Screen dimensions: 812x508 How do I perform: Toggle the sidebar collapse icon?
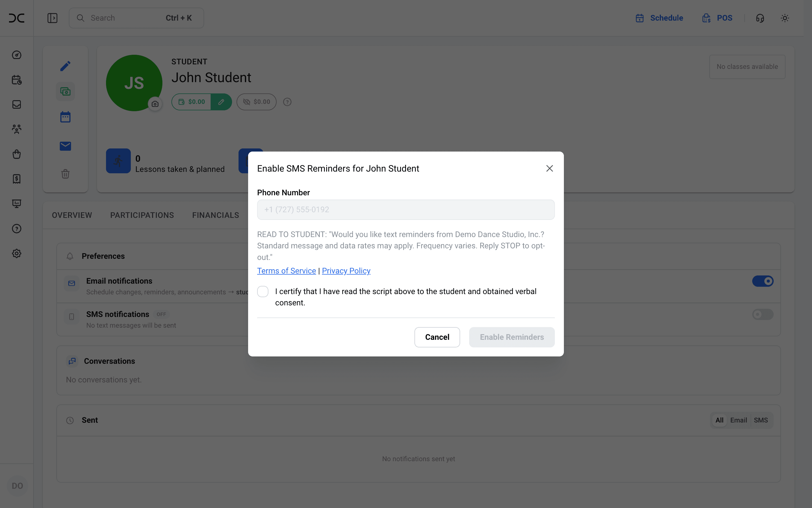[52, 18]
